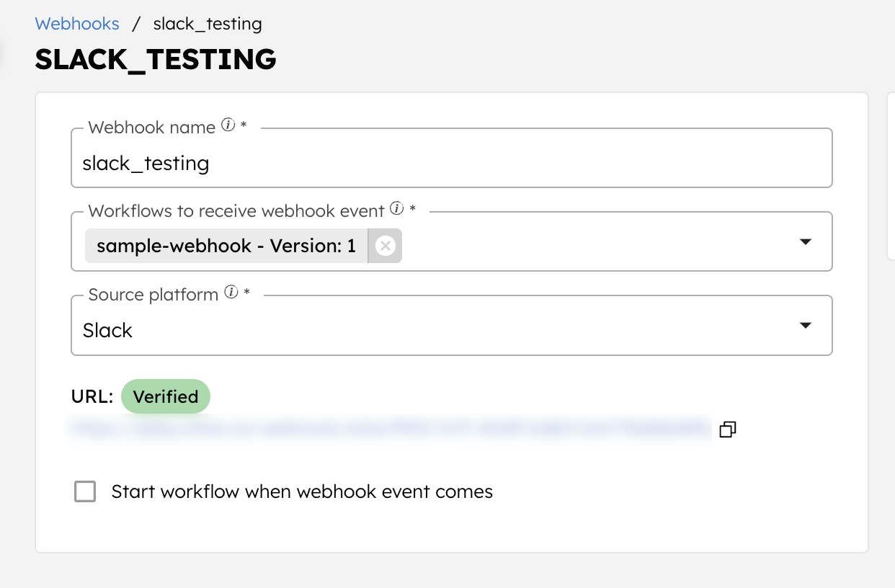The width and height of the screenshot is (895, 588).
Task: Click the green Verified pill indicator
Action: click(x=166, y=396)
